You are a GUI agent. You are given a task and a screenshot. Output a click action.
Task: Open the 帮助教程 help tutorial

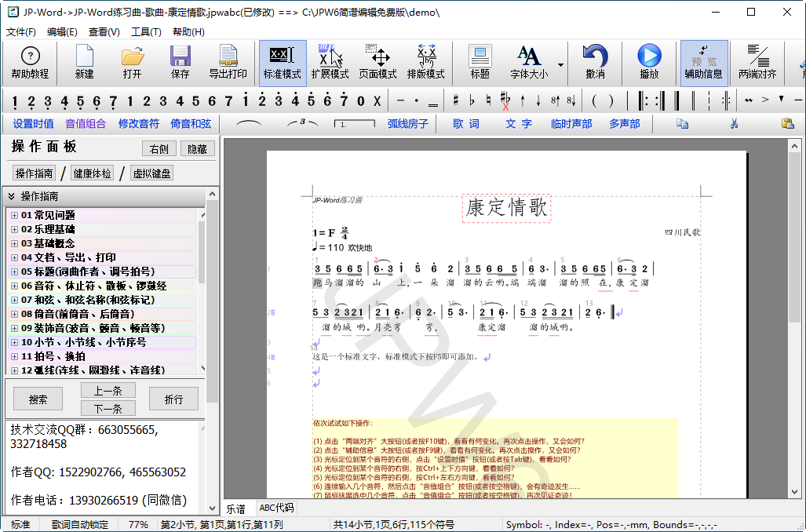click(x=30, y=63)
